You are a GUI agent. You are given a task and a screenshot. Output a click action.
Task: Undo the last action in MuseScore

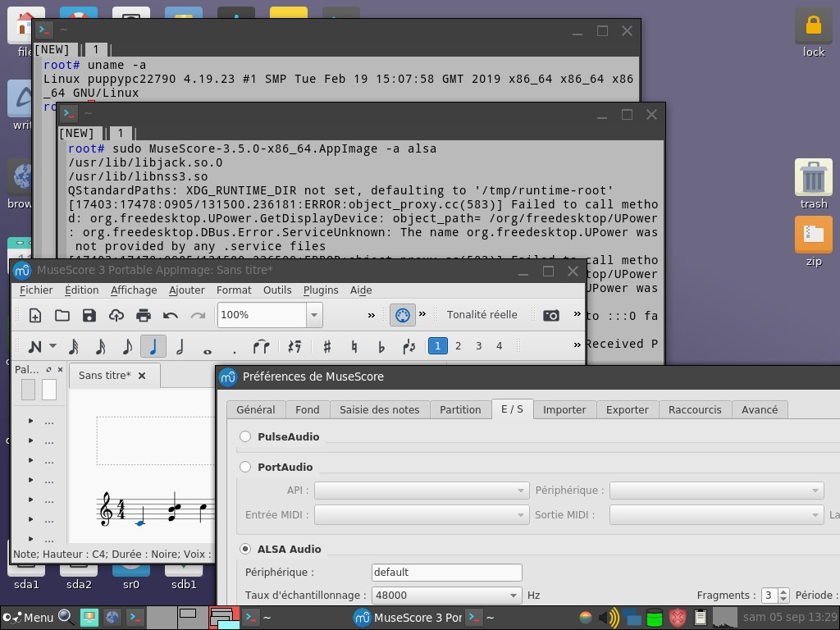[171, 315]
